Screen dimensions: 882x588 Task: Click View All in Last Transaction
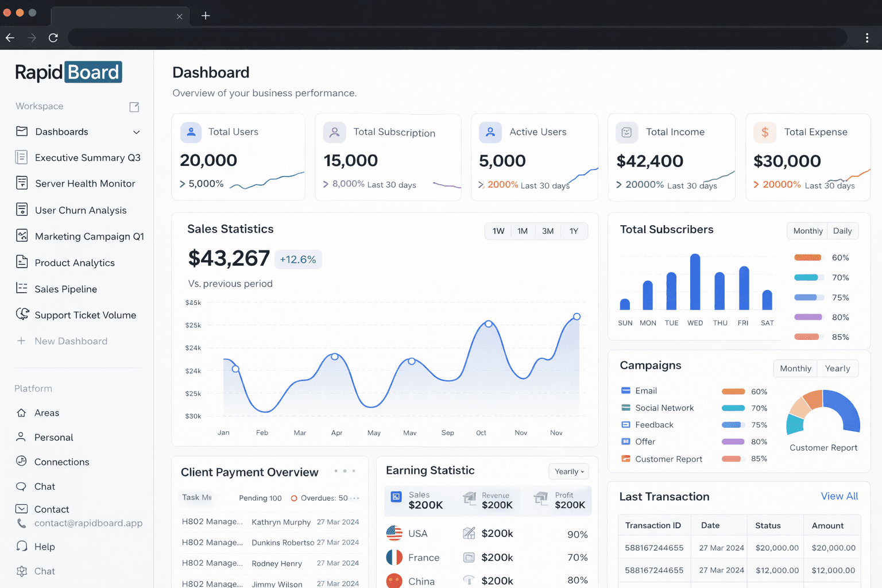coord(839,496)
